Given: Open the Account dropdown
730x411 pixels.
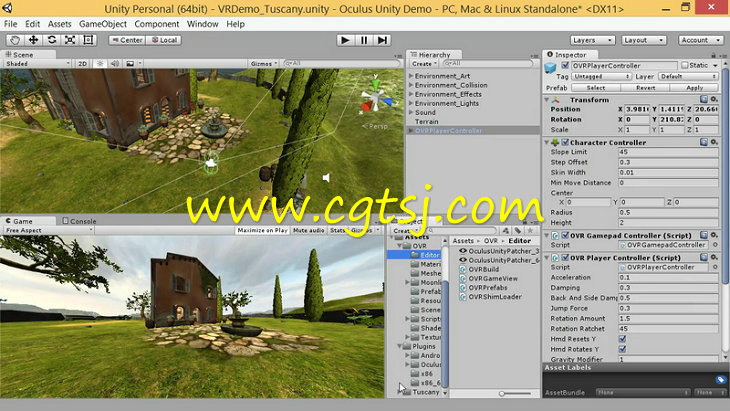Looking at the screenshot, I should (700, 40).
